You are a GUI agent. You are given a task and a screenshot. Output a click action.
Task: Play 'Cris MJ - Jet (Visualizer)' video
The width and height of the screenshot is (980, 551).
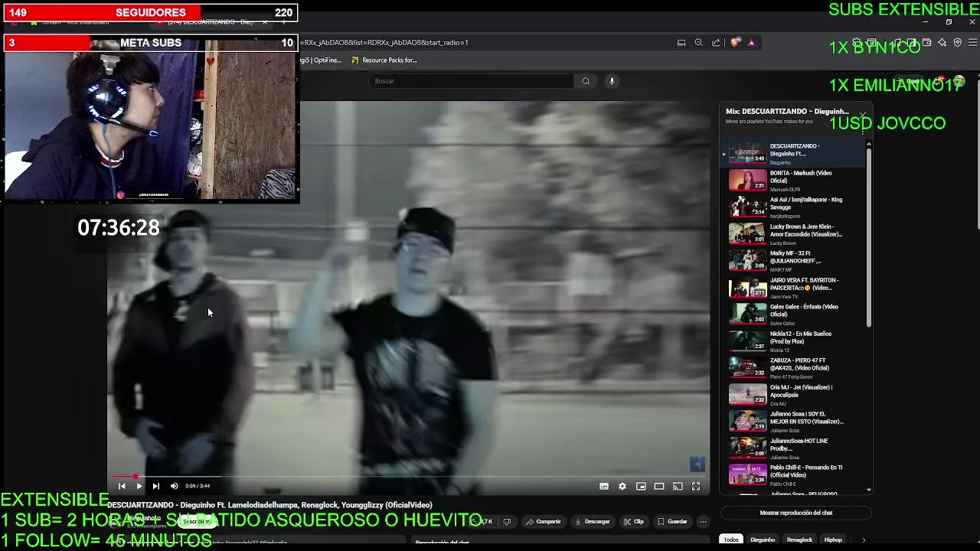[x=795, y=395]
